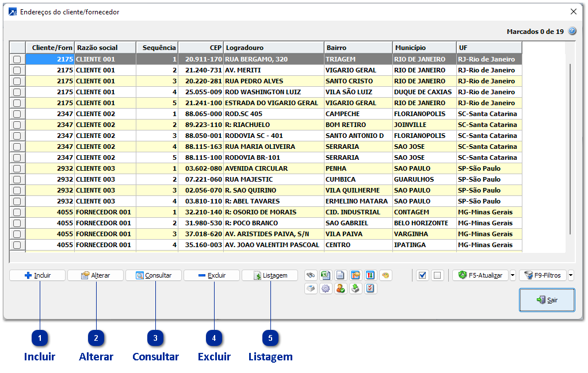Open the Listagem report button

pyautogui.click(x=270, y=275)
